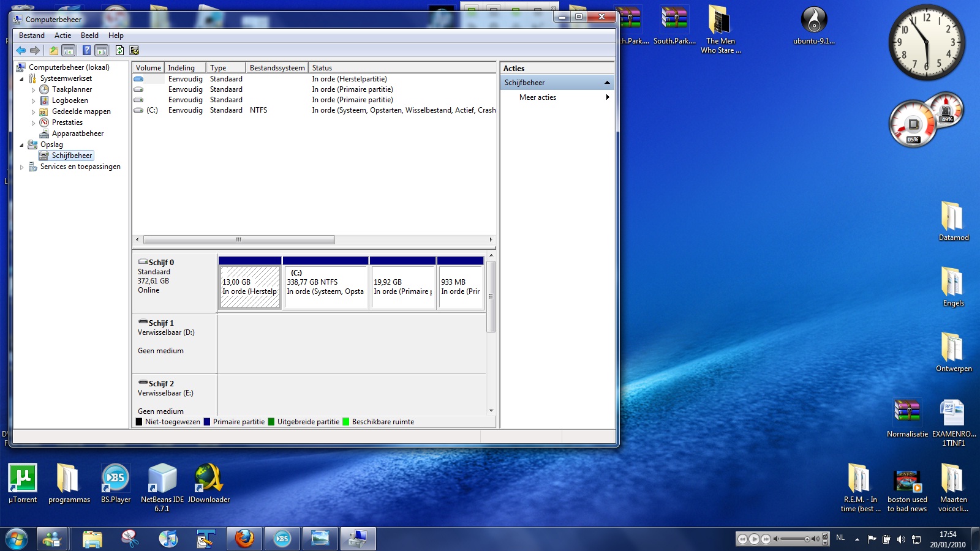Select the C: 338,77 GB NTFS partition
This screenshot has height=551, width=980.
tap(325, 287)
